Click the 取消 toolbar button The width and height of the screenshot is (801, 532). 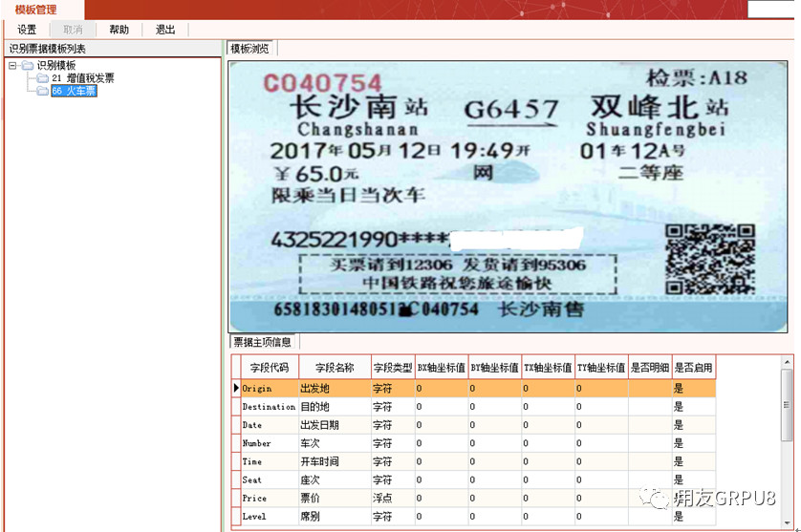point(73,30)
